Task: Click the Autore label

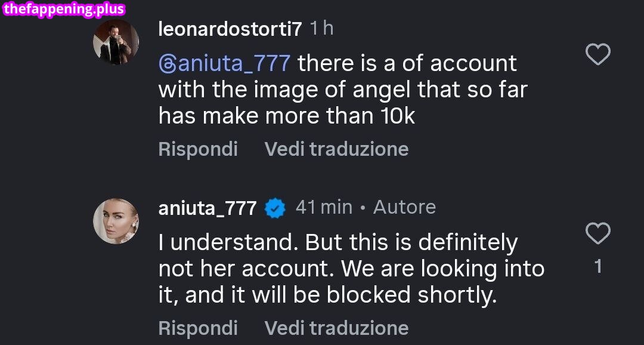Action: (404, 207)
